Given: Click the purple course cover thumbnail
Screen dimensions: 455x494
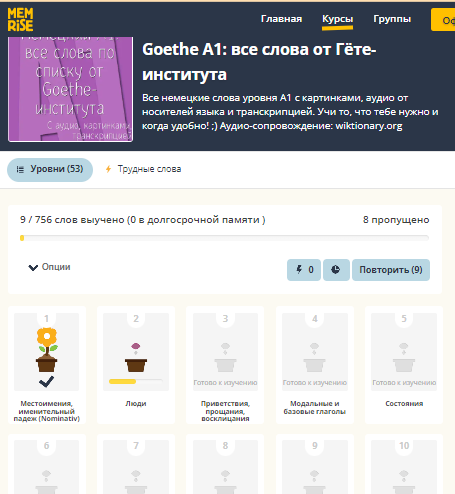Looking at the screenshot, I should pos(70,89).
